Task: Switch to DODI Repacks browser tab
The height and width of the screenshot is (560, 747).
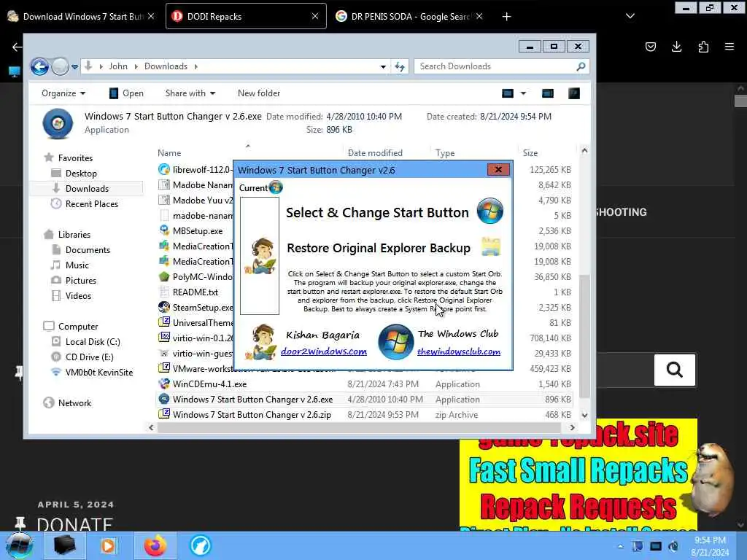Action: coord(246,16)
